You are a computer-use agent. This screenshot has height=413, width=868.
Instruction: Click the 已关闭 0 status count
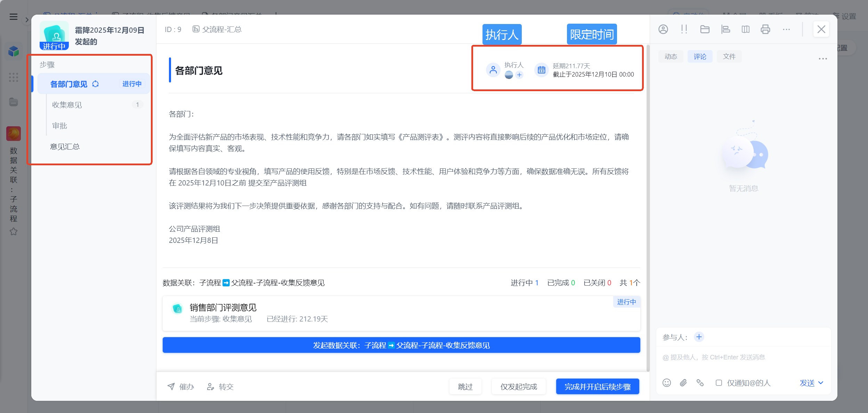(x=597, y=283)
